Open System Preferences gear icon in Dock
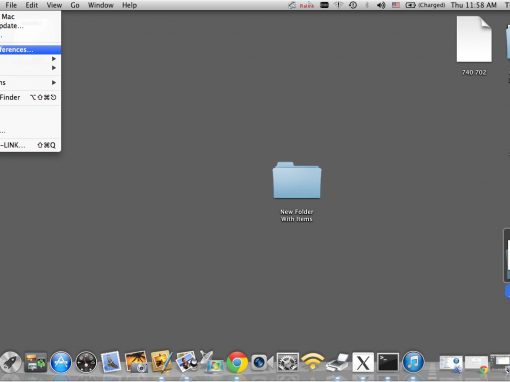This screenshot has width=510, height=382. 288,362
